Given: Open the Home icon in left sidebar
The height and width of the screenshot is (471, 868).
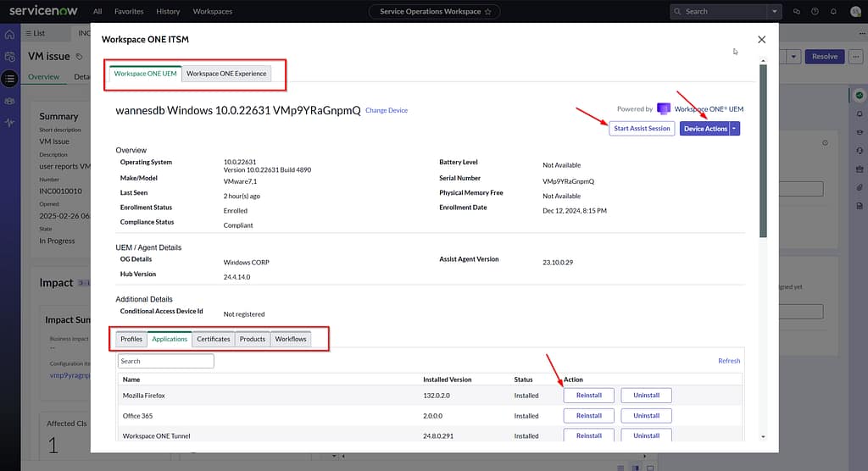Looking at the screenshot, I should point(9,35).
